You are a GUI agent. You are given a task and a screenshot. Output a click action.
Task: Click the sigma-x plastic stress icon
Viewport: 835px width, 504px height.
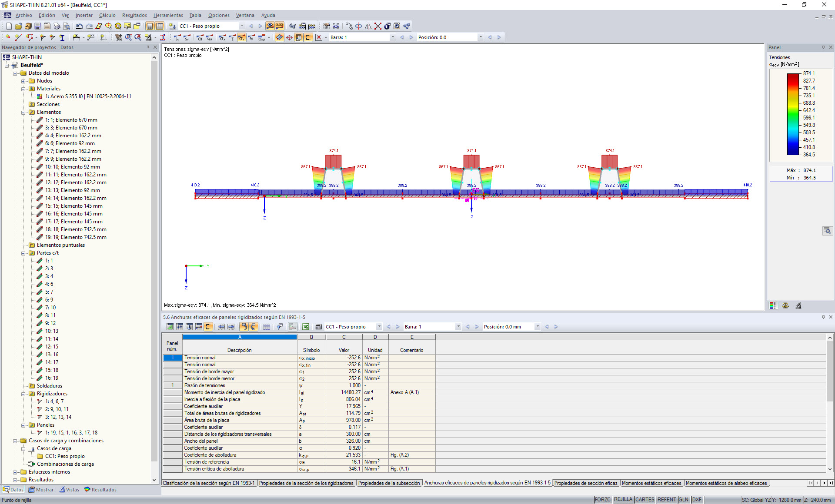pyautogui.click(x=262, y=37)
